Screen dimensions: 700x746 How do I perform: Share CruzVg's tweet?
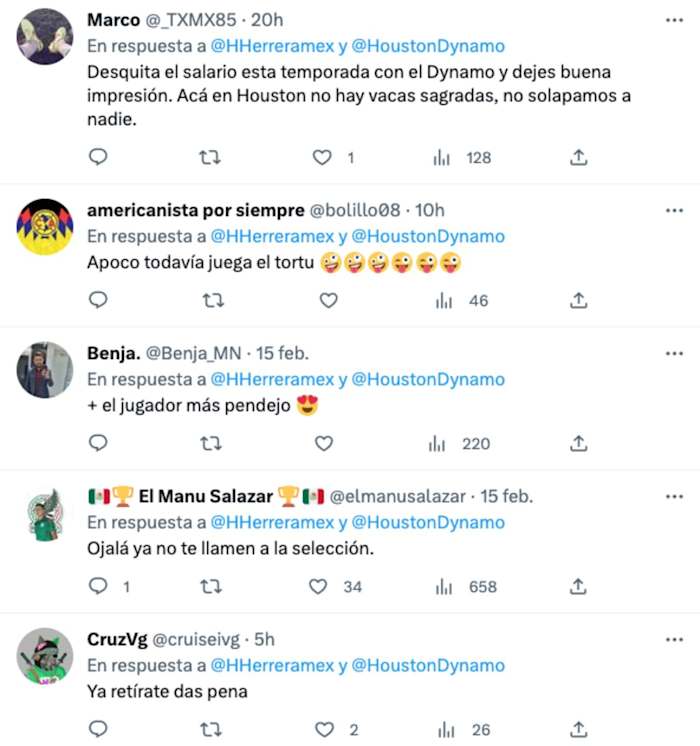click(x=578, y=729)
